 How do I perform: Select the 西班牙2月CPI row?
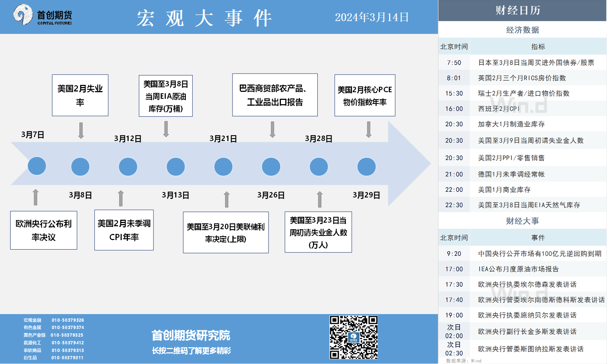522,109
